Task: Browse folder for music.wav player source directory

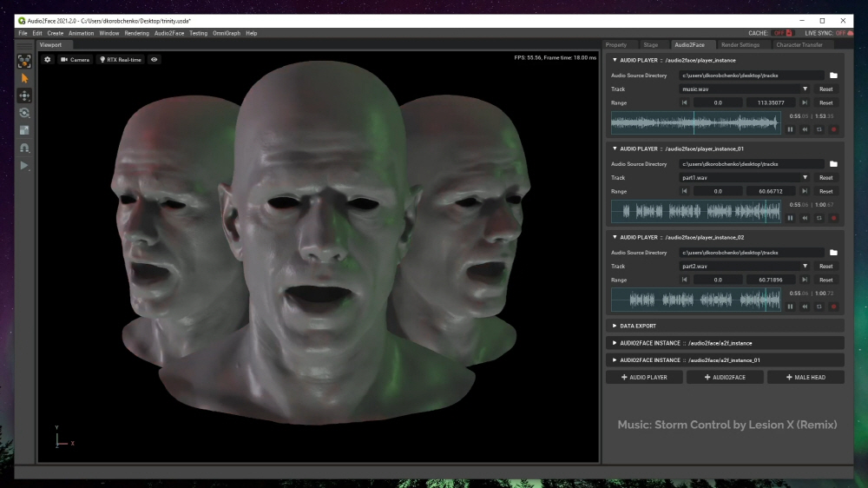Action: [x=833, y=76]
